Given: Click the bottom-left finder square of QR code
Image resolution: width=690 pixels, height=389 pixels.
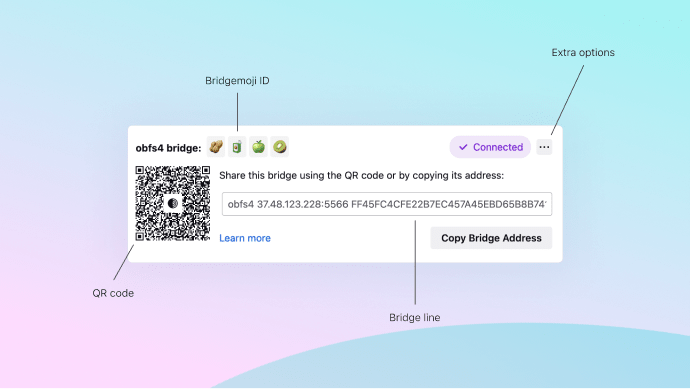Looking at the screenshot, I should tap(140, 236).
